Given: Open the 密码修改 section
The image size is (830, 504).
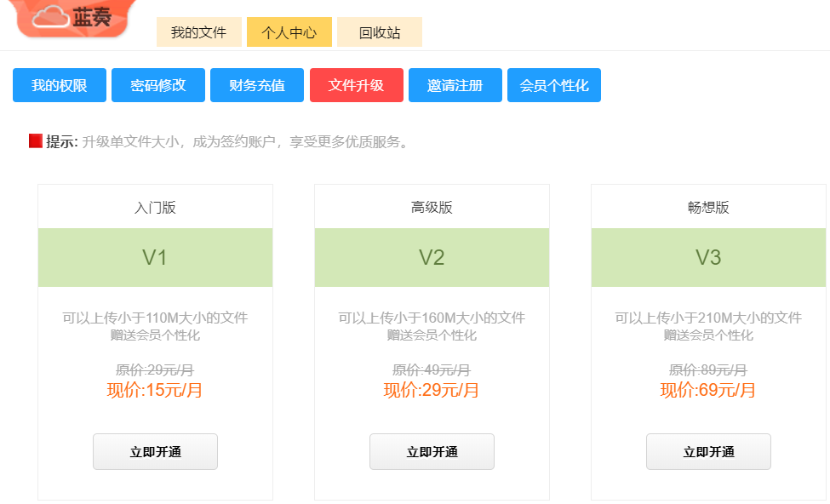Looking at the screenshot, I should (158, 85).
